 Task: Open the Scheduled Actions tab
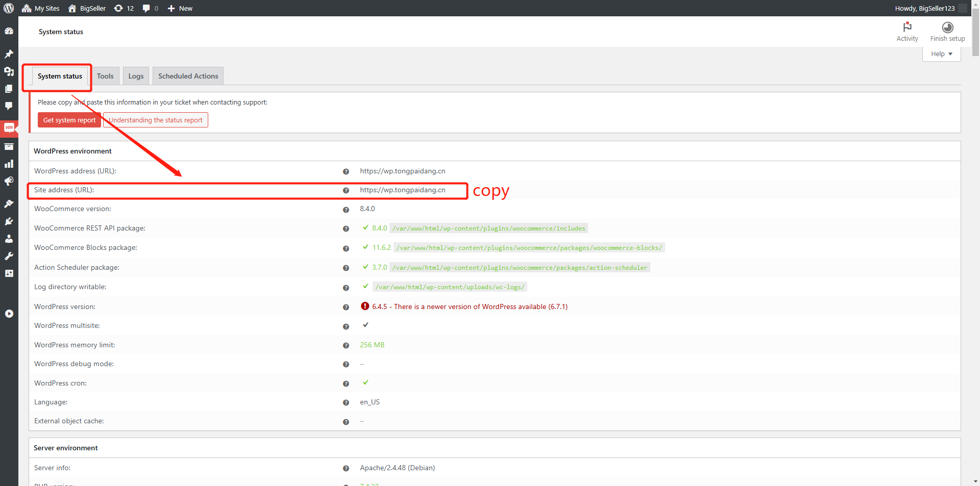click(x=188, y=76)
